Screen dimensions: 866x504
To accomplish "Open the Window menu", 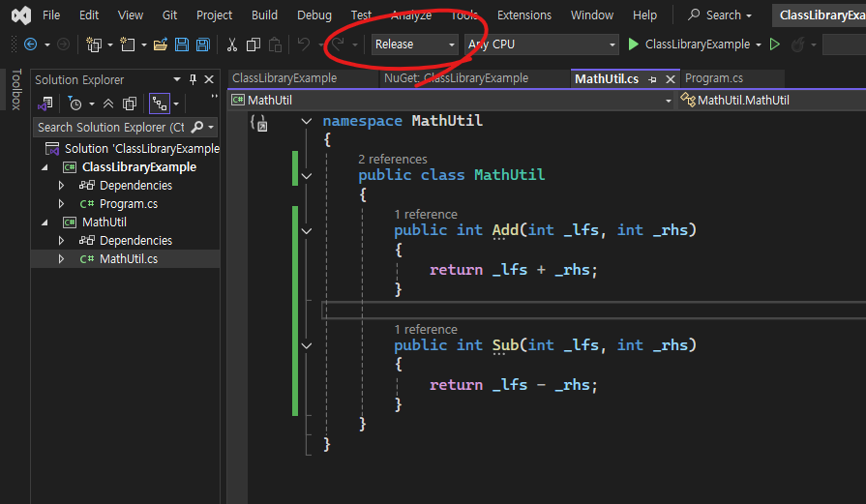I will [592, 15].
